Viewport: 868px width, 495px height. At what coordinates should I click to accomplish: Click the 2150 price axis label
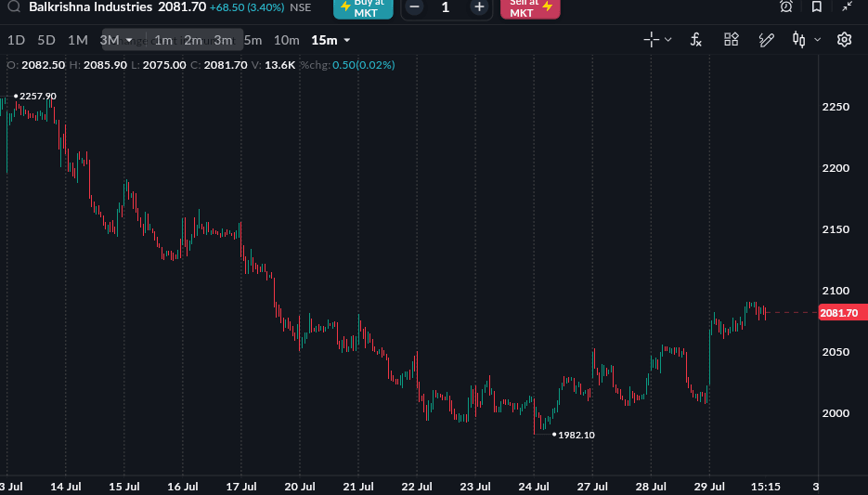tap(836, 229)
